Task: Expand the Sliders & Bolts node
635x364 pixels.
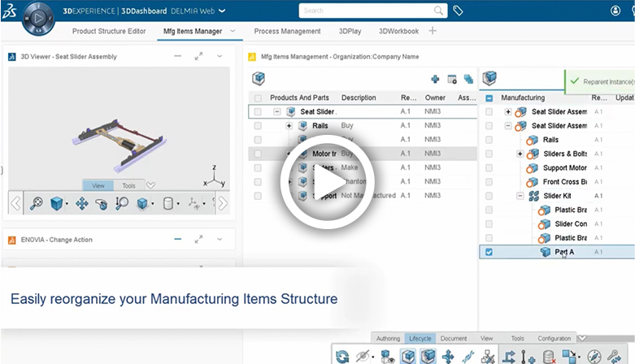Action: point(520,154)
